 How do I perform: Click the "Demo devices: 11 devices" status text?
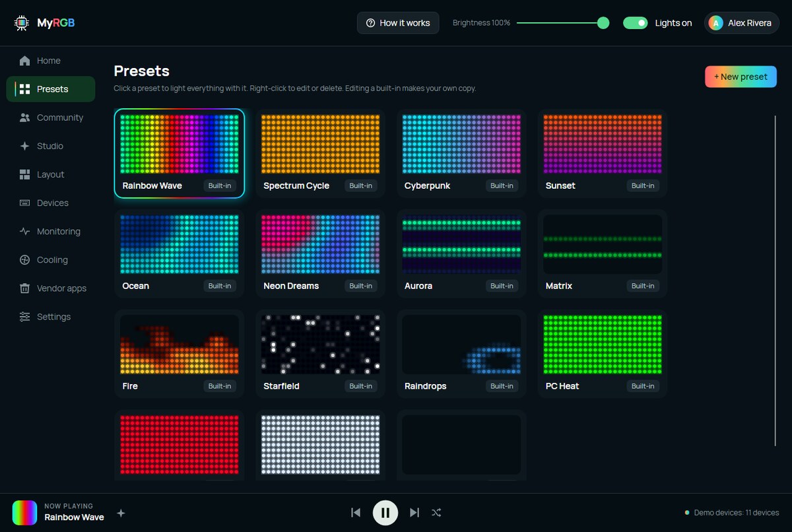click(x=737, y=513)
